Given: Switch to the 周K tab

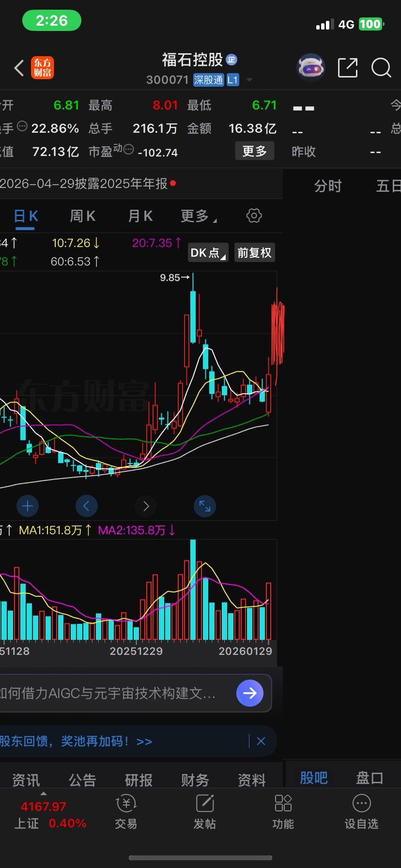Looking at the screenshot, I should pyautogui.click(x=83, y=216).
